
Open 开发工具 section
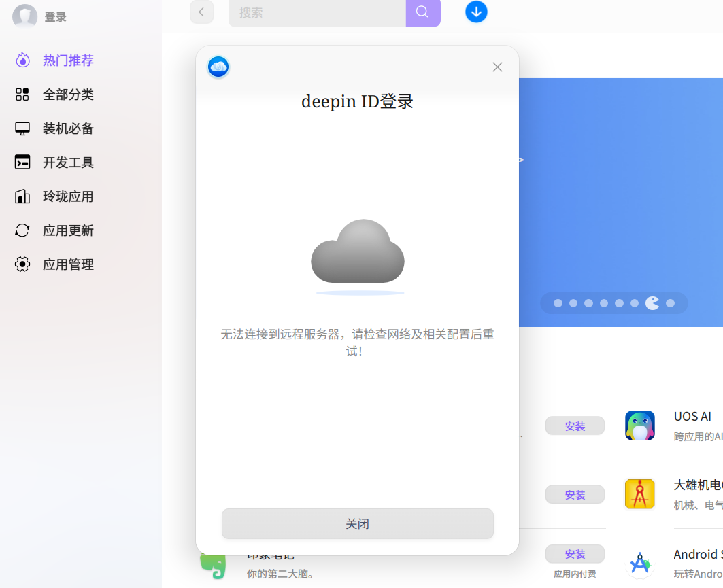(x=54, y=162)
